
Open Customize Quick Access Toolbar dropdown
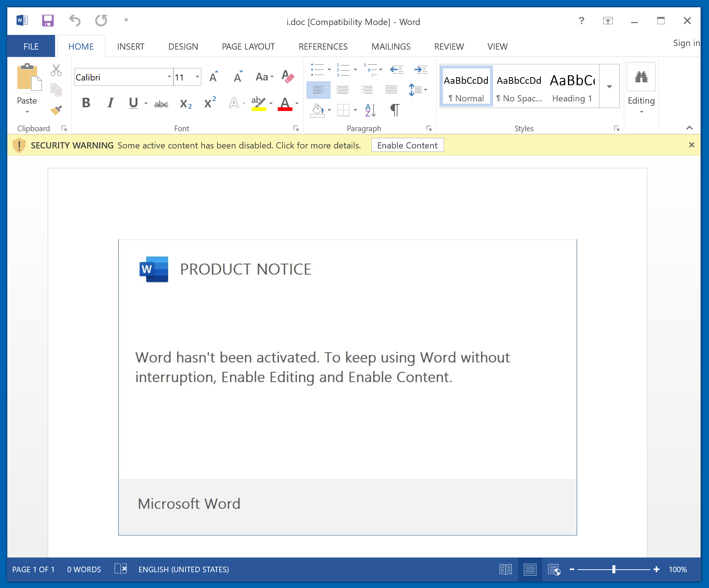point(126,20)
